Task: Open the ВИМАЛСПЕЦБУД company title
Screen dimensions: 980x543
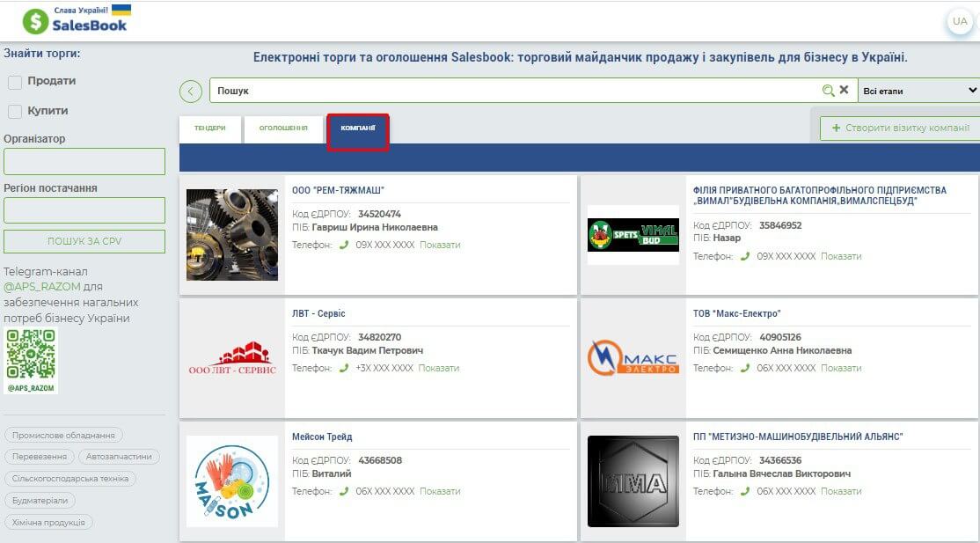Action: pyautogui.click(x=819, y=195)
